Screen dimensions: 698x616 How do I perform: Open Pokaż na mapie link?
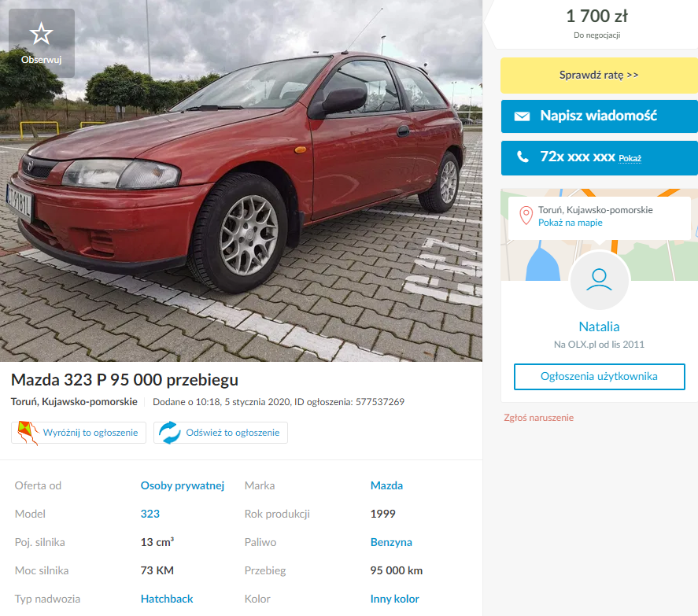coord(571,223)
